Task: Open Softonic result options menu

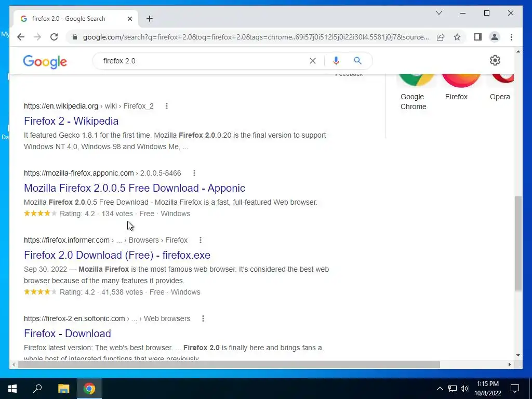Action: point(203,318)
